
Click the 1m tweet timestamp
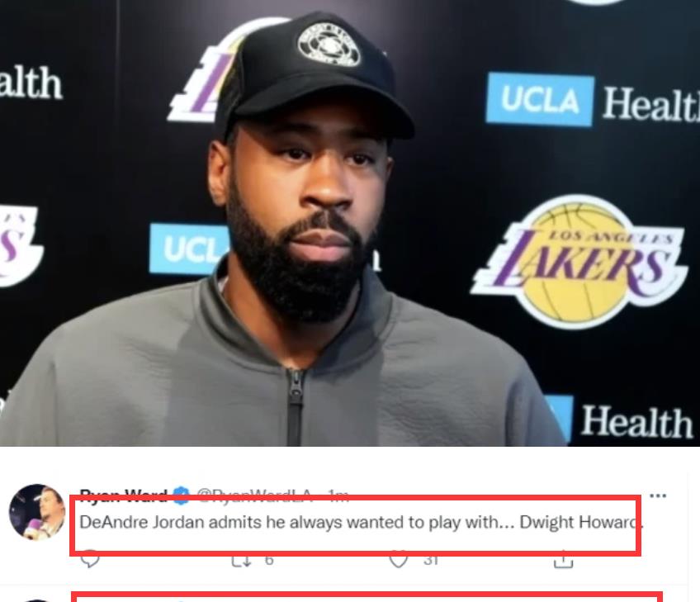pyautogui.click(x=338, y=495)
